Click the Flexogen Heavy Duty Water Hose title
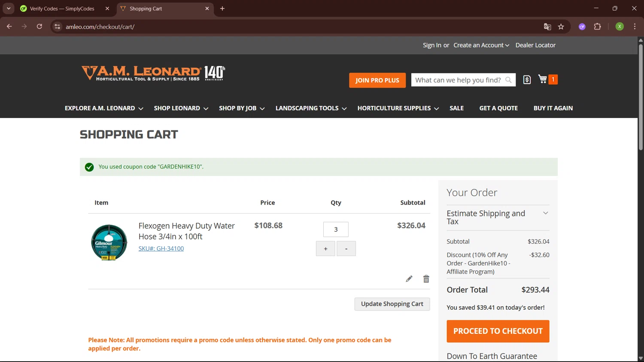 186,231
